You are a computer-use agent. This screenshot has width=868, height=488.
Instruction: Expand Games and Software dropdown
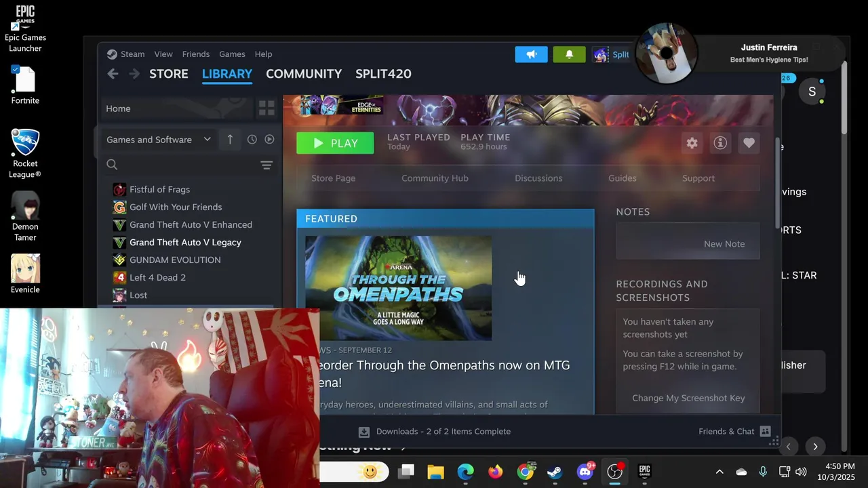(x=159, y=140)
